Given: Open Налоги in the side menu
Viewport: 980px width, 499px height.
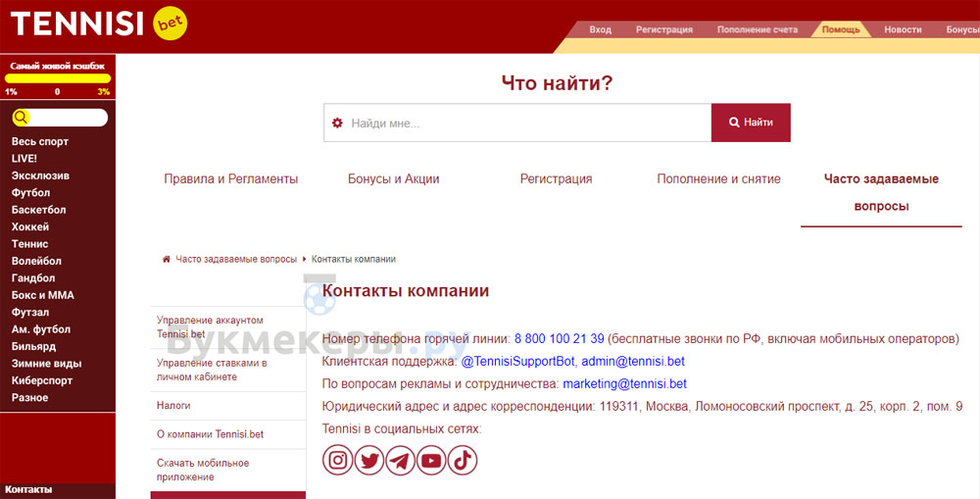Looking at the screenshot, I should click(173, 405).
